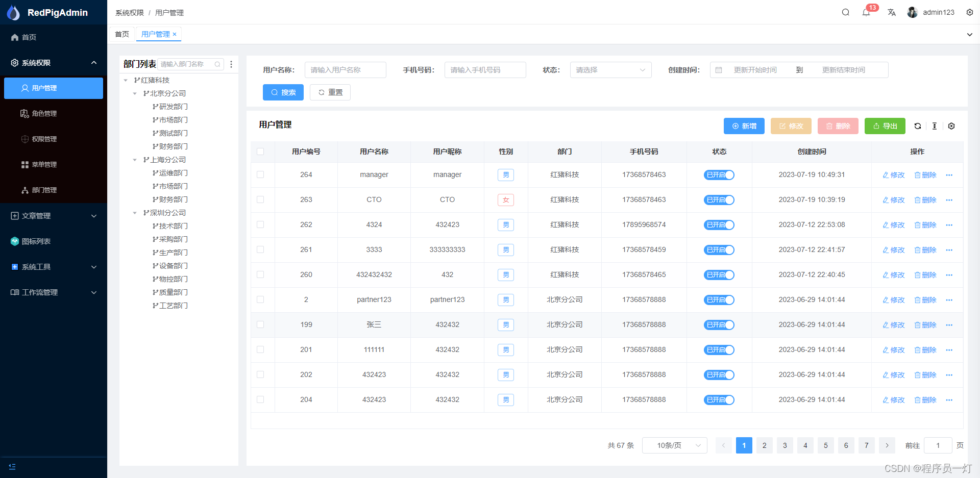Open the notifications bell with 13 badge
The image size is (980, 478).
point(866,12)
